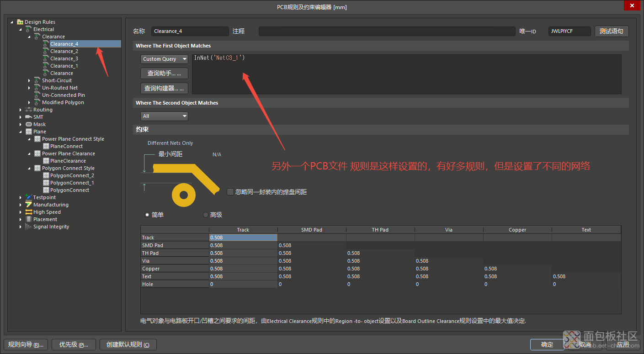The height and width of the screenshot is (354, 644).
Task: Click the rule name field 'Clearance_4'
Action: pyautogui.click(x=190, y=31)
